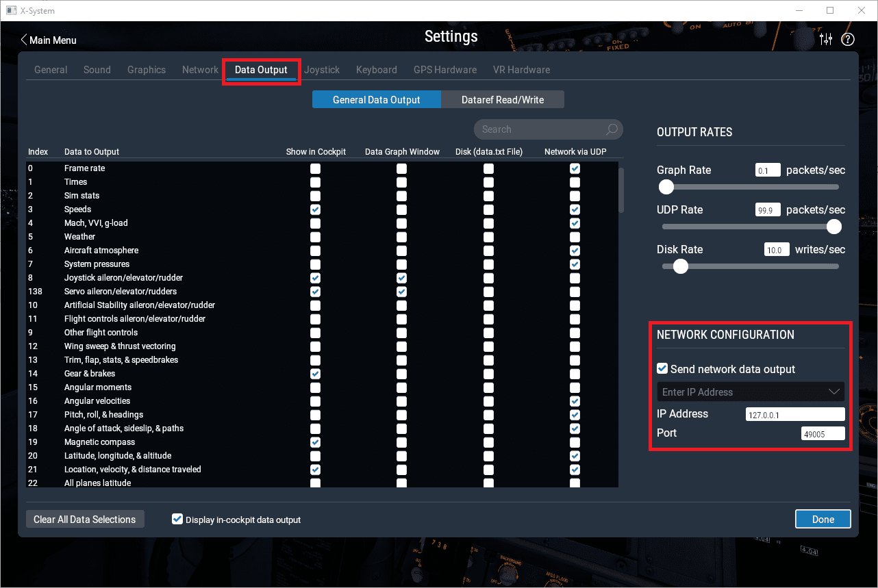Click the Graph Rate slider knob
The width and height of the screenshot is (878, 588).
(x=666, y=187)
